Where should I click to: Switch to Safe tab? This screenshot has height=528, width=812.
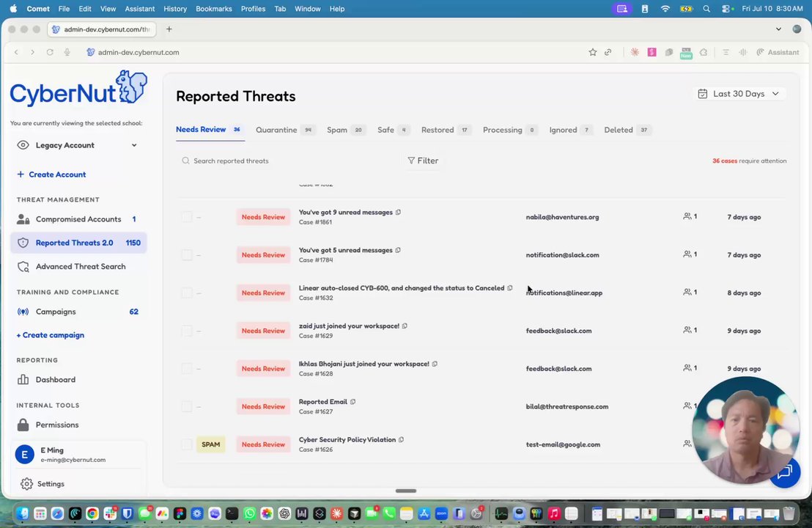(x=394, y=130)
